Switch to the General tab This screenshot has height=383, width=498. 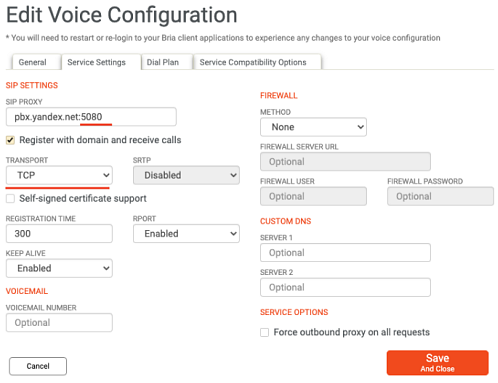coord(36,62)
